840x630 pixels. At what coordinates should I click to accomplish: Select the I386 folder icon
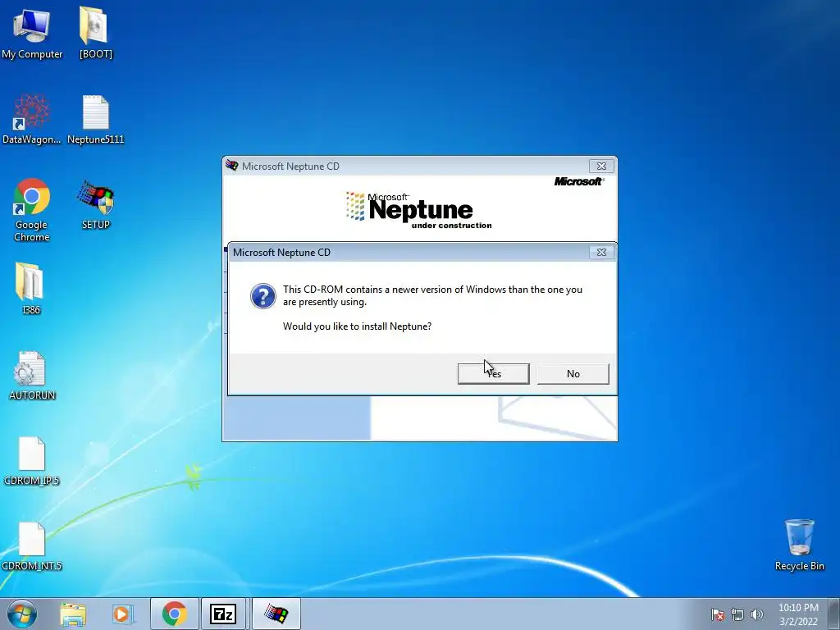(30, 288)
